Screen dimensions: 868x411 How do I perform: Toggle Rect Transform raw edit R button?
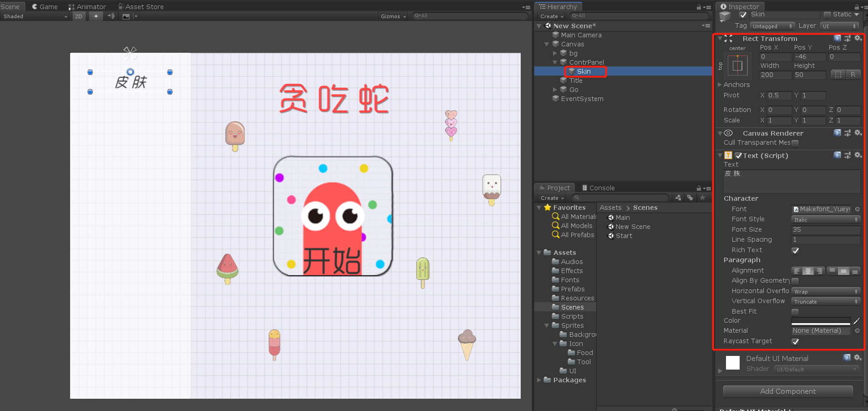[853, 75]
